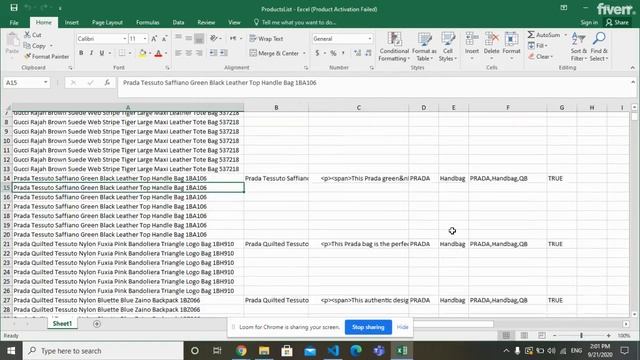Select the Sheet1 tab

click(62, 324)
